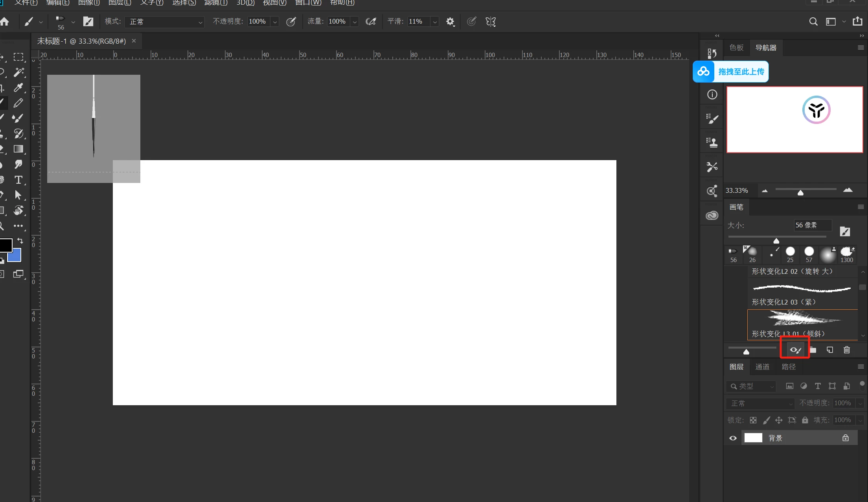Create new brush group folder icon
The image size is (868, 502).
click(813, 350)
